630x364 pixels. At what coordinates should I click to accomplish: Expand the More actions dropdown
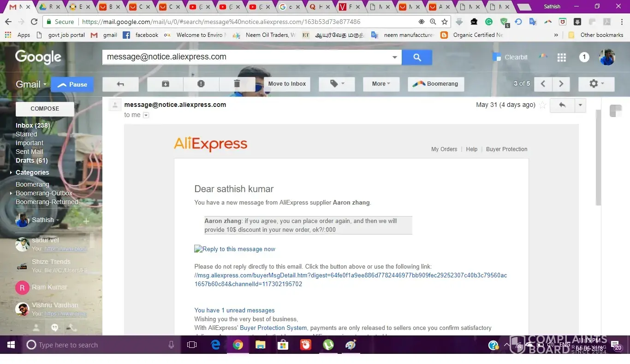pyautogui.click(x=380, y=84)
